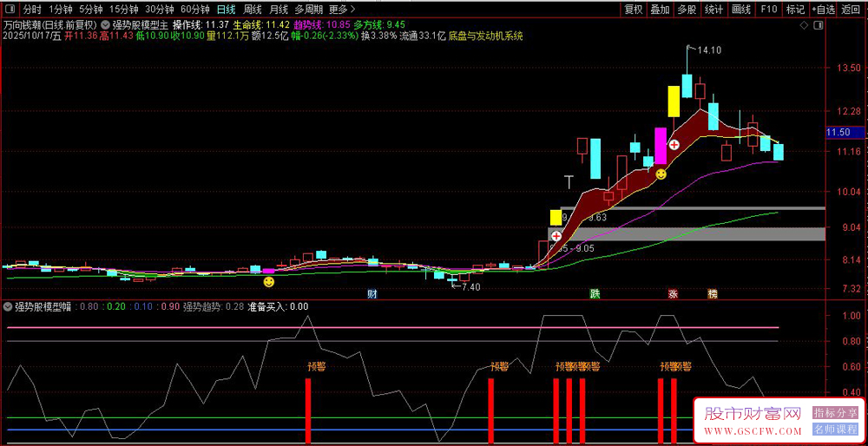Click the smiley face marker near 7.40 low
Screen dimensions: 868x446
click(x=269, y=282)
